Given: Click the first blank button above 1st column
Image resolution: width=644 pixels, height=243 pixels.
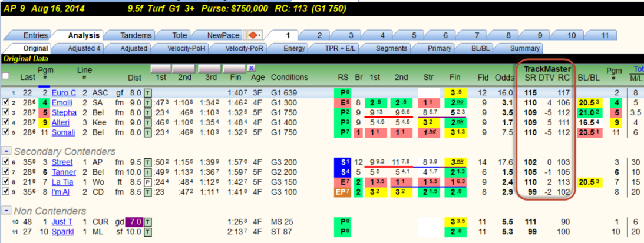Looking at the screenshot, I should [161, 68].
